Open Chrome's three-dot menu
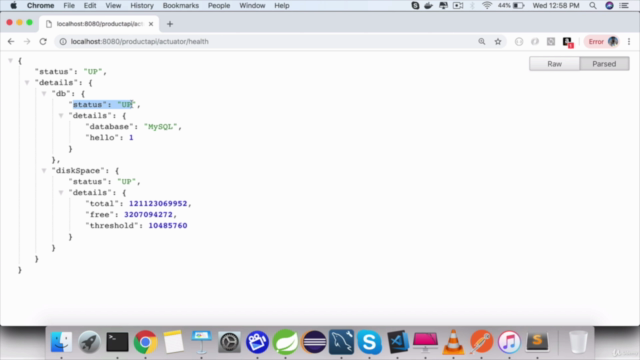 coord(629,42)
